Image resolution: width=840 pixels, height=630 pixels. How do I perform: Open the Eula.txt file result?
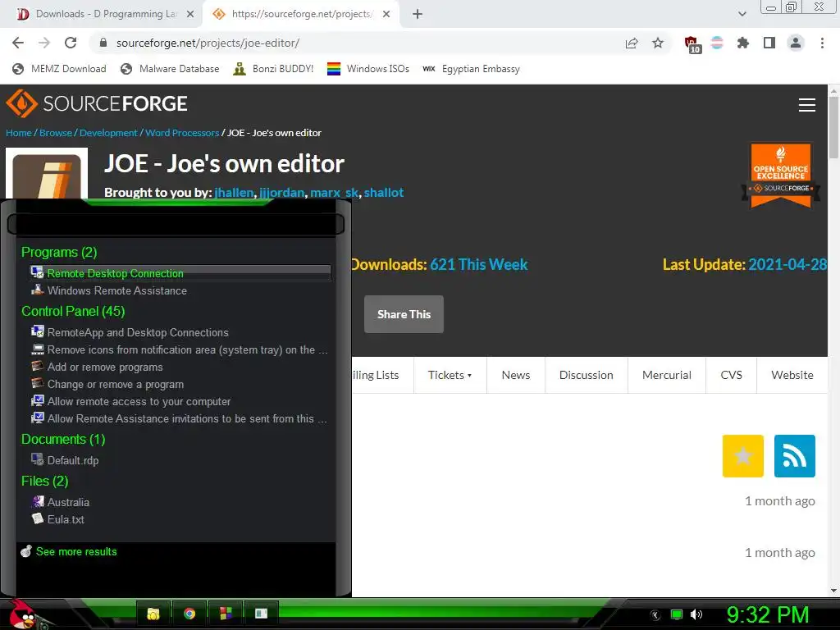pyautogui.click(x=180, y=519)
